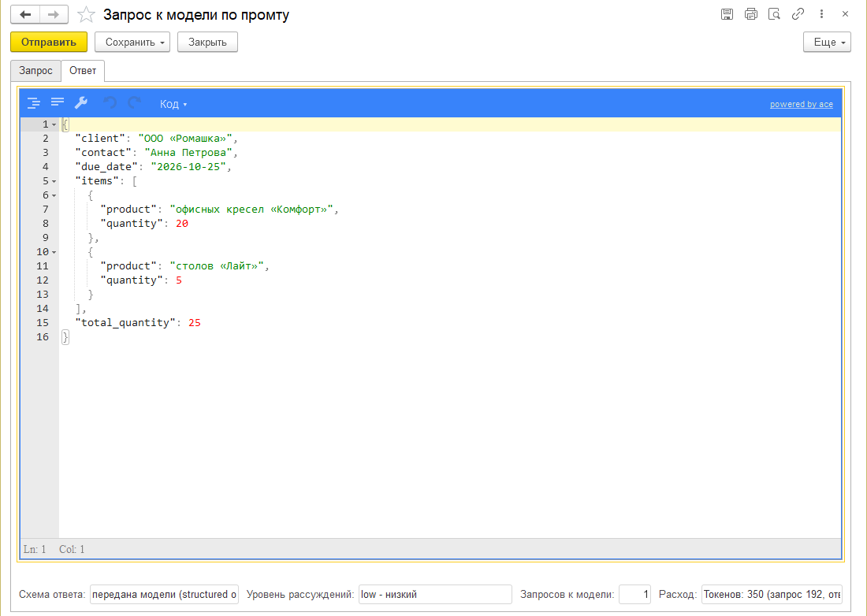Image resolution: width=867 pixels, height=616 pixels.
Task: Click the Запросов к модели field
Action: point(634,595)
